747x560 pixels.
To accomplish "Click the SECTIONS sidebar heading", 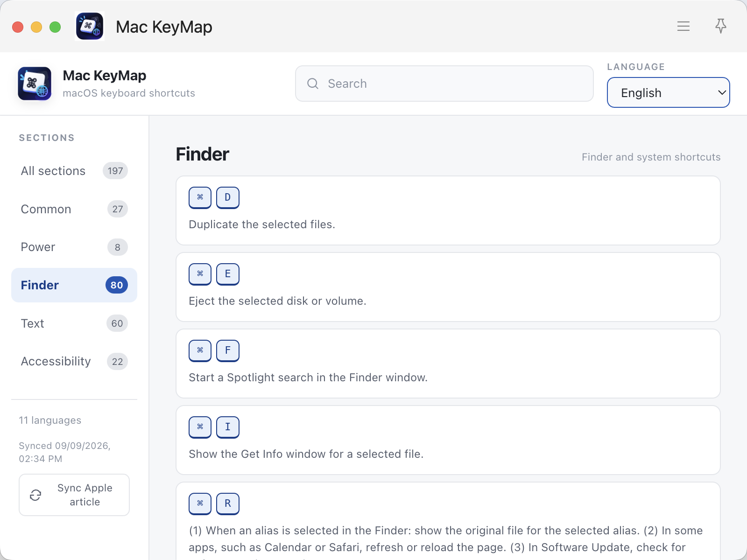I will pos(47,138).
